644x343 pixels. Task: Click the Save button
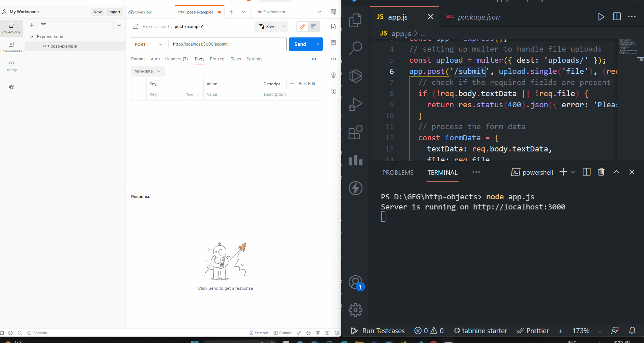267,27
